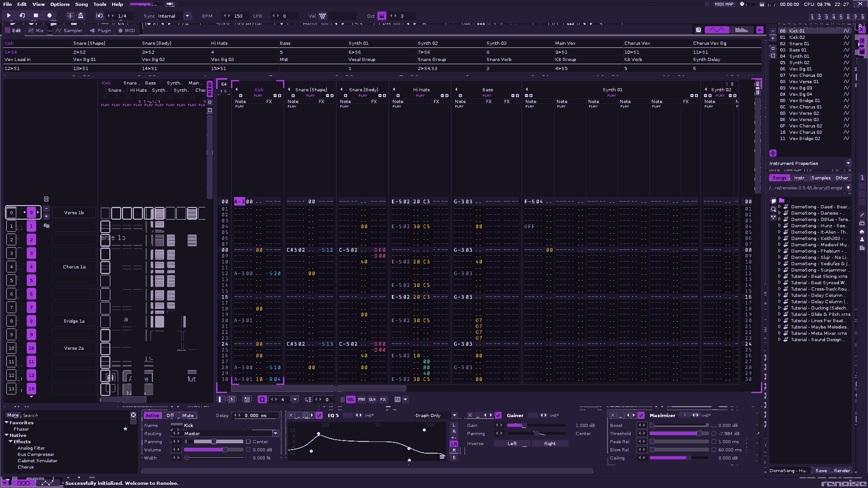Open the File menu
The width and height of the screenshot is (868, 488).
click(8, 4)
